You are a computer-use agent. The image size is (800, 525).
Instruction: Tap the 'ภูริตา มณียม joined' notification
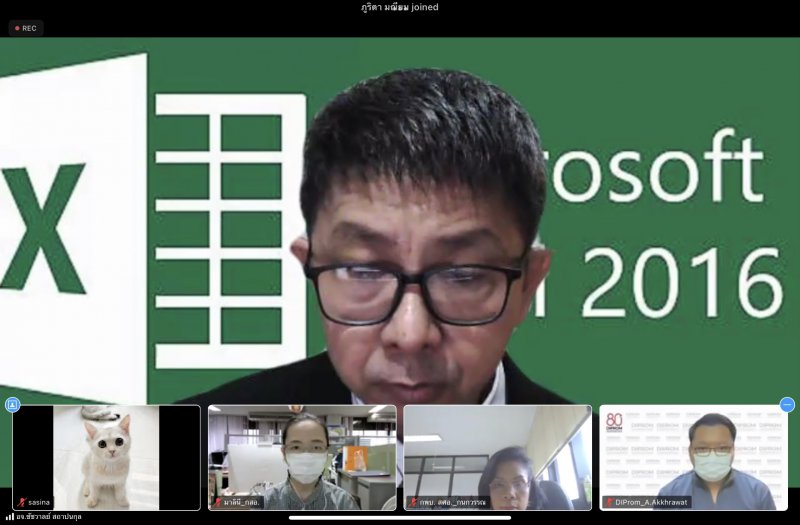click(x=400, y=7)
